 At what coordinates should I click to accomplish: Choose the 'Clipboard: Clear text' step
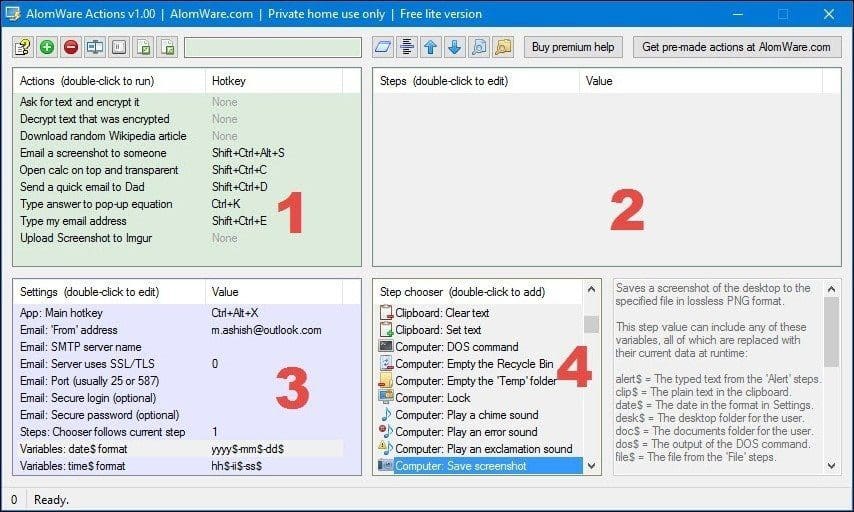click(442, 313)
